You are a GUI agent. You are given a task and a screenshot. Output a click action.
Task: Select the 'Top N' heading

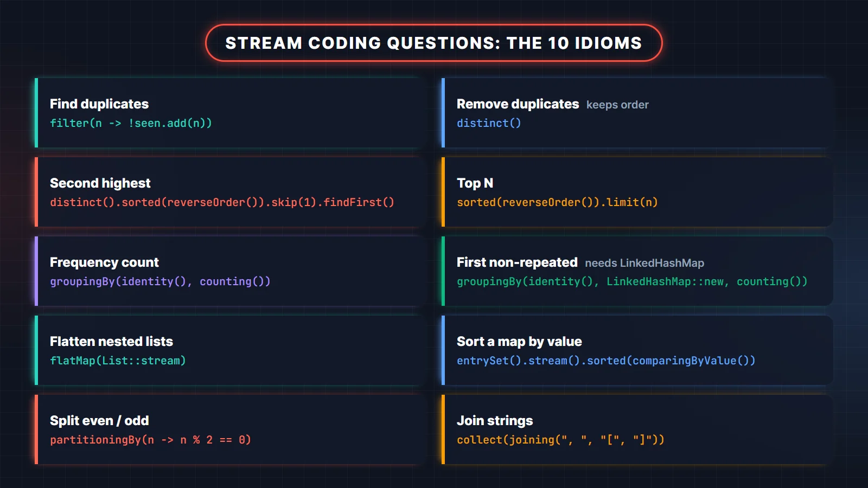pyautogui.click(x=475, y=183)
